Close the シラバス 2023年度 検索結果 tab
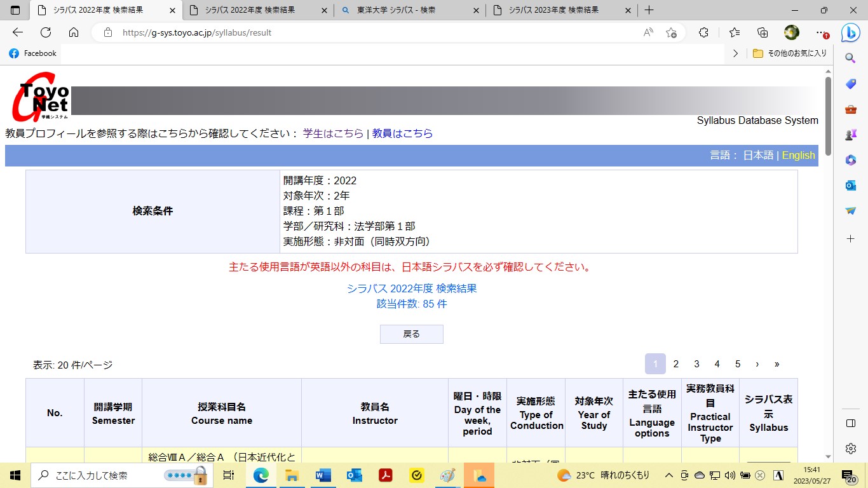 [x=627, y=10]
